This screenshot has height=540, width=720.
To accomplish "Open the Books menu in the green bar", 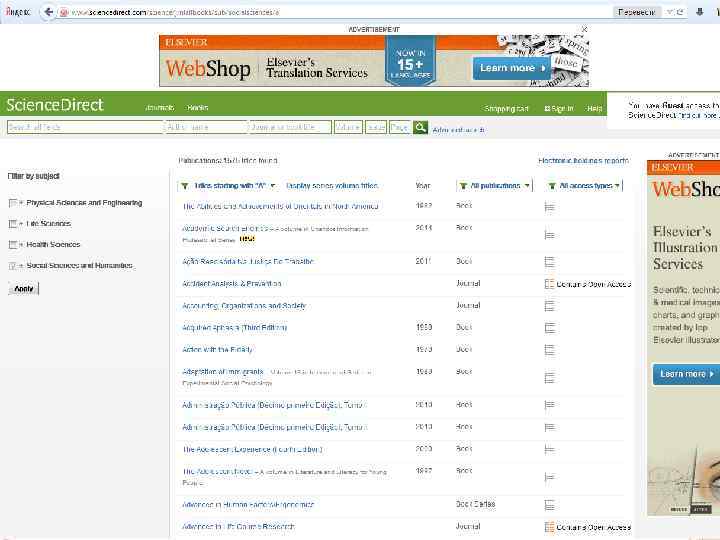I will [197, 107].
